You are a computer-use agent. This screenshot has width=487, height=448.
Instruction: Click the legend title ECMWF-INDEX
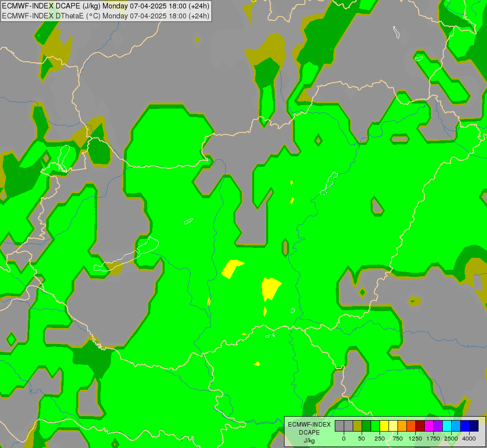point(309,425)
